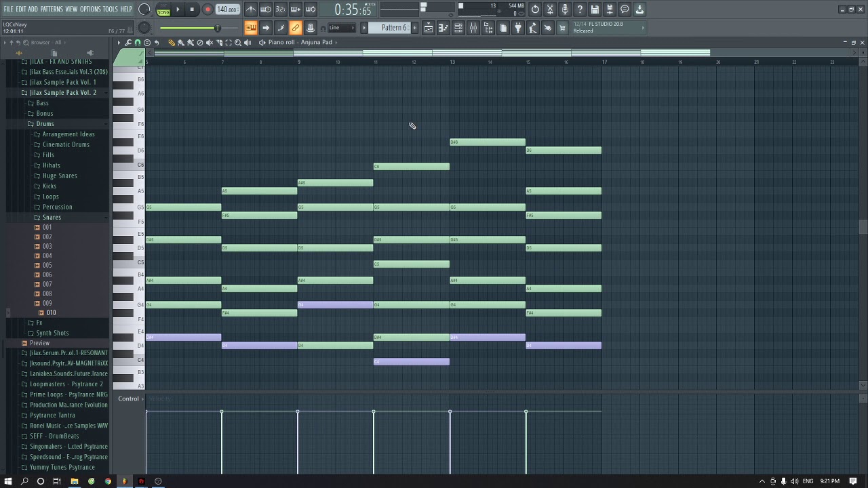This screenshot has height=488, width=868.
Task: Arm the Record button
Action: [x=208, y=9]
